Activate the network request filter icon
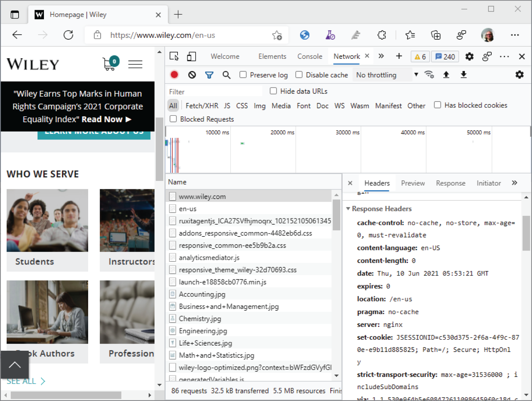 tap(209, 75)
